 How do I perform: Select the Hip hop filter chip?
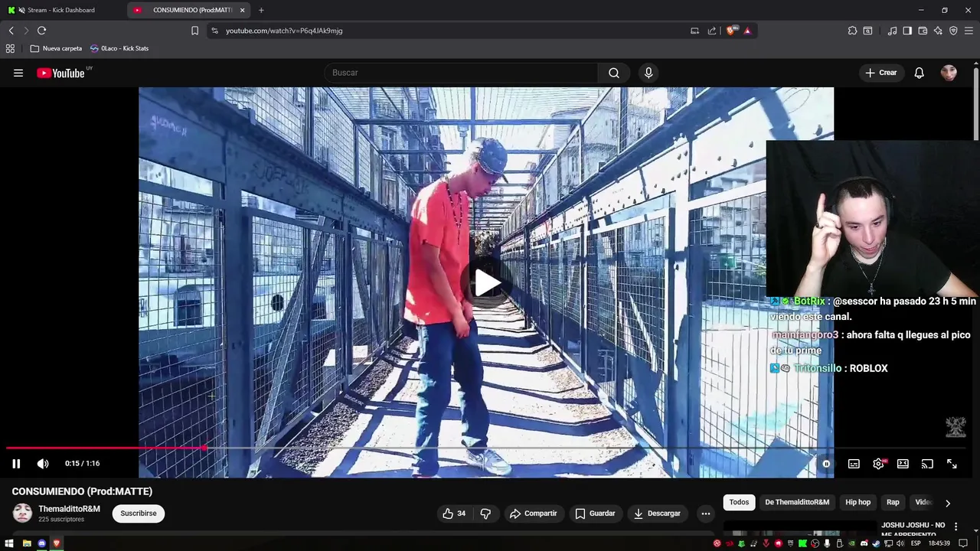coord(857,502)
